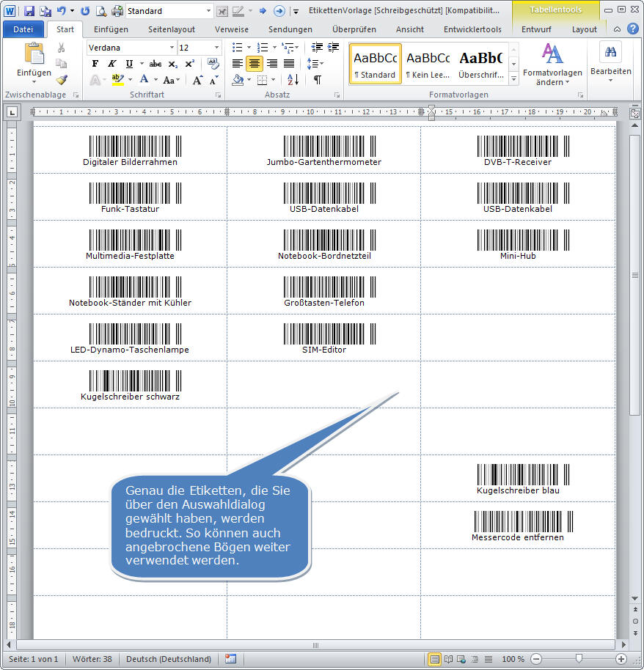This screenshot has height=670, width=644.
Task: Expand bullet list options arrow
Action: point(249,48)
